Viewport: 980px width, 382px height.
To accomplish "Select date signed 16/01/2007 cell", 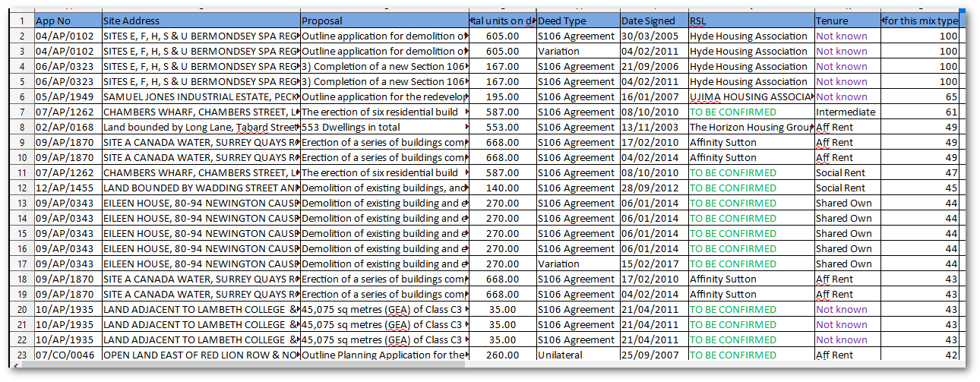I will click(x=653, y=97).
